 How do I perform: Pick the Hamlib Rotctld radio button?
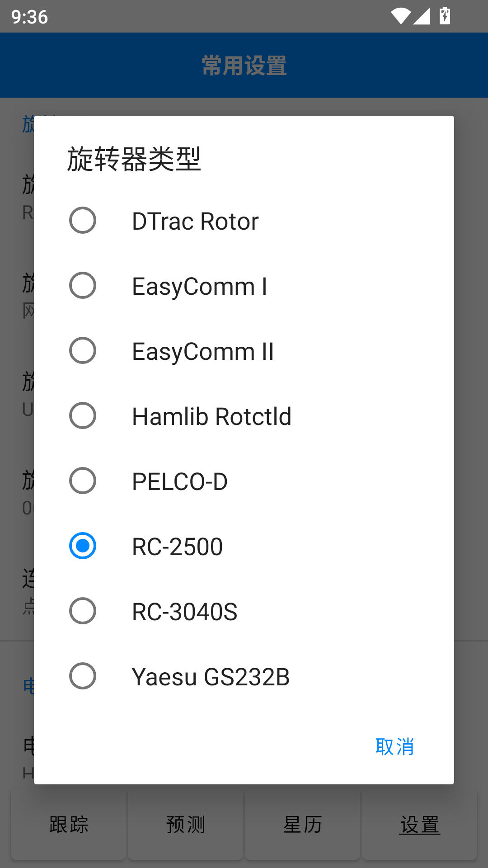(83, 416)
